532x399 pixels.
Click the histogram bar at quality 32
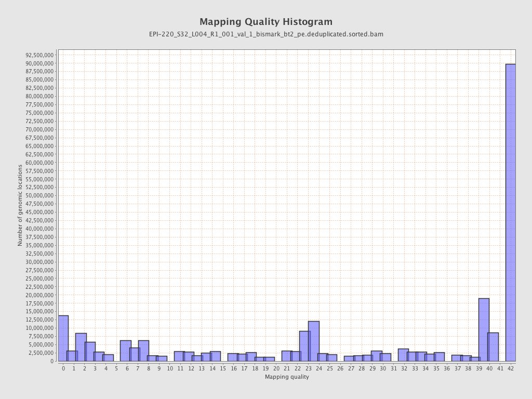click(403, 355)
